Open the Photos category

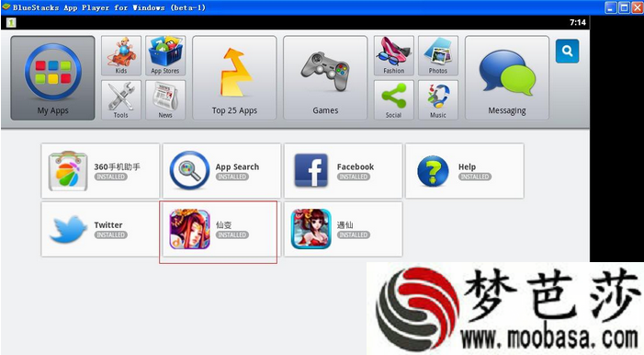438,55
